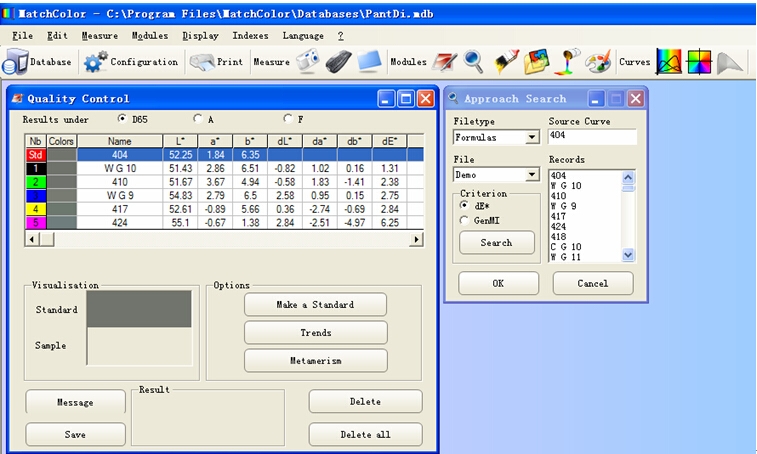The width and height of the screenshot is (757, 454).
Task: Click the black scanner device icon
Action: (338, 62)
